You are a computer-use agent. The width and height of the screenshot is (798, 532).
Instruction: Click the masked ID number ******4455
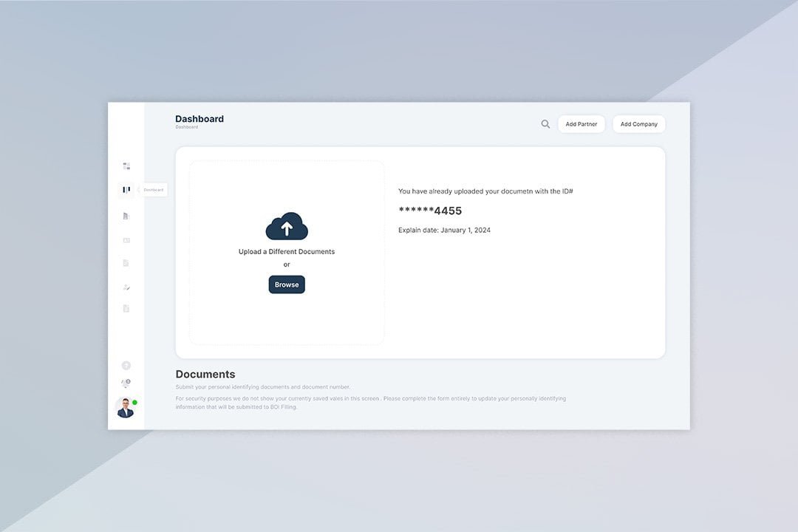tap(430, 211)
